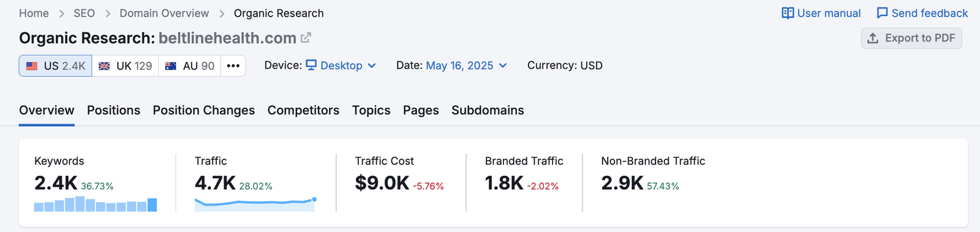Viewport: 980px width, 232px height.
Task: Open external link icon beside beltlinehealth.com
Action: [306, 38]
